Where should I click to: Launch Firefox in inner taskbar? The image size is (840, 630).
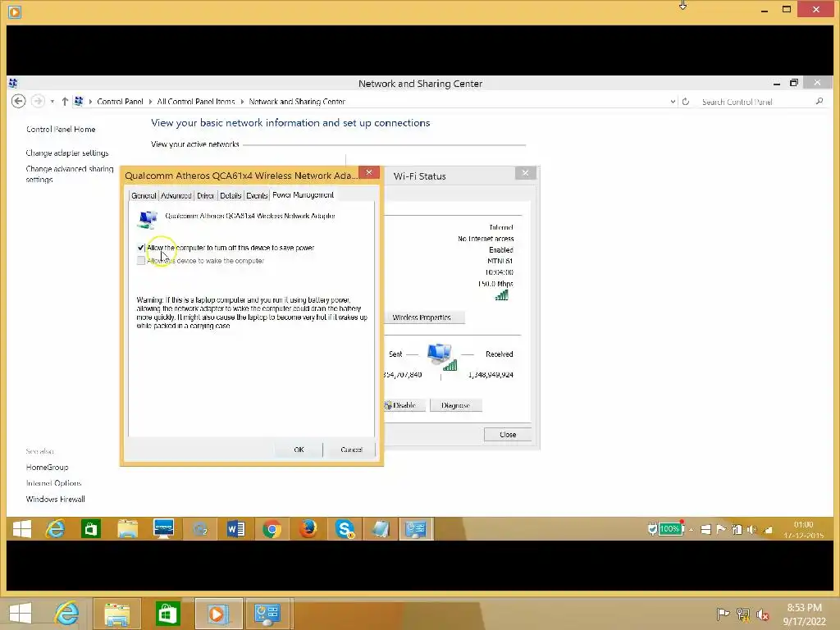308,529
